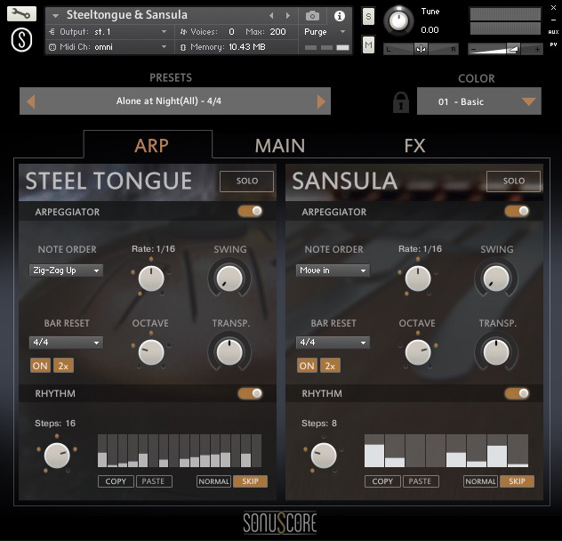The height and width of the screenshot is (541, 562).
Task: Open the wrench instrument edit mode
Action: tap(22, 14)
